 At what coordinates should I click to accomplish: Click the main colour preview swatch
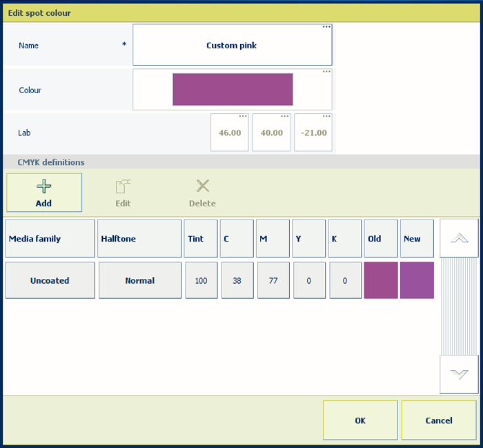pos(233,90)
